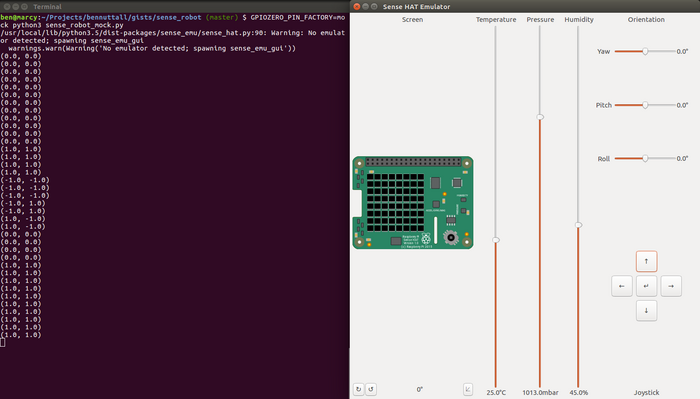Image resolution: width=700 pixels, height=399 pixels.
Task: Click the joystick left arrow button
Action: tap(621, 286)
